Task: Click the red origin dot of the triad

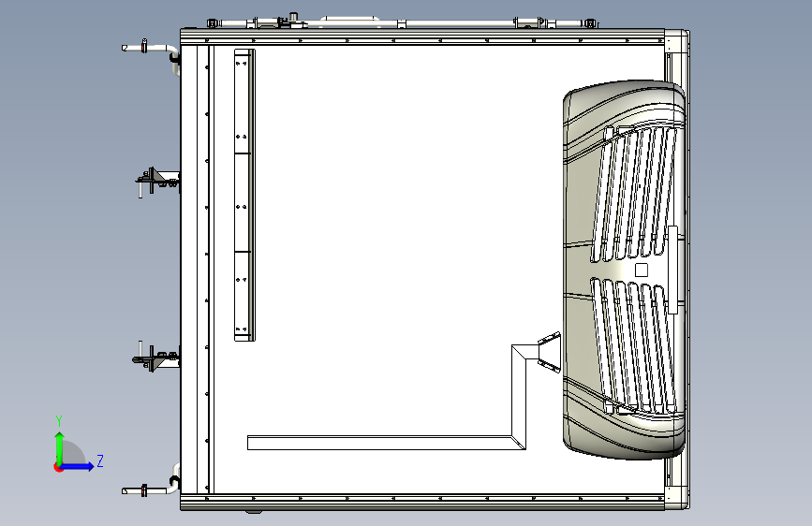Action: 58,467
